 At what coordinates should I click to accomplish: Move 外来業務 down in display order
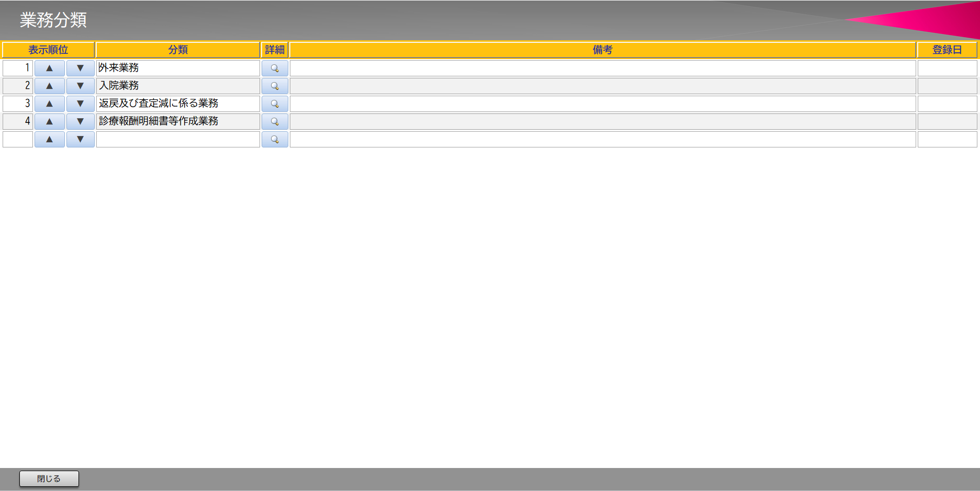[x=80, y=68]
